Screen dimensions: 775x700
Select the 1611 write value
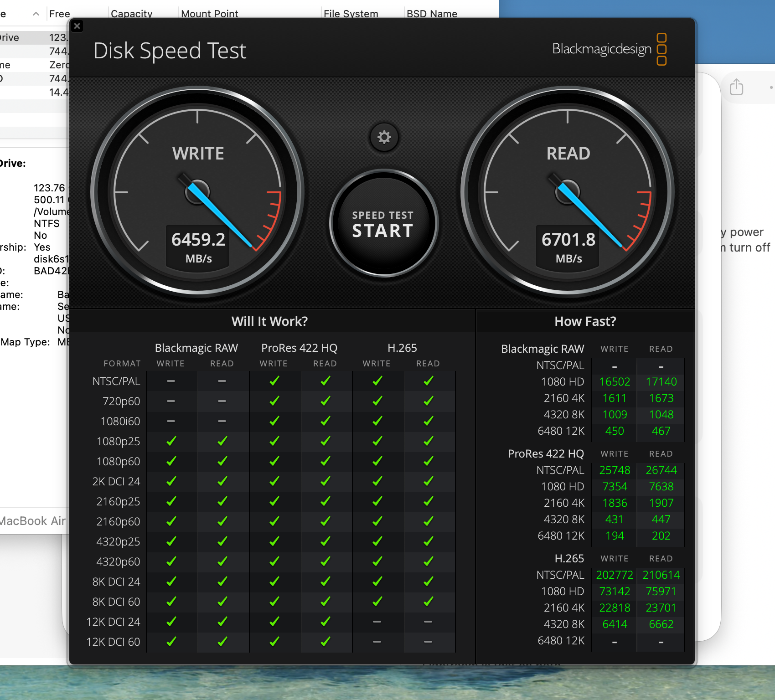[615, 398]
